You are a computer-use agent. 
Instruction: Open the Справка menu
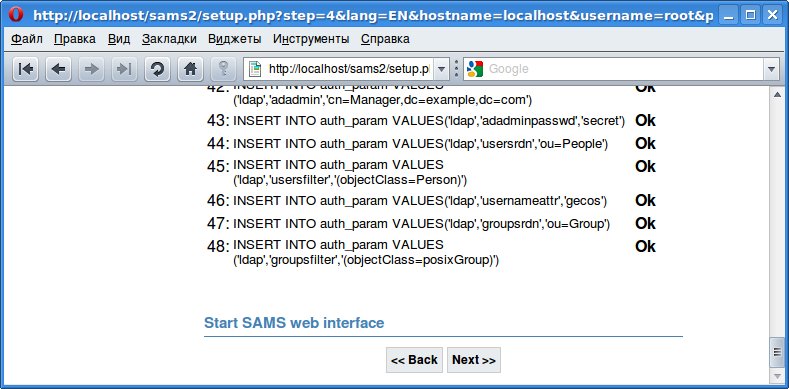coord(385,39)
